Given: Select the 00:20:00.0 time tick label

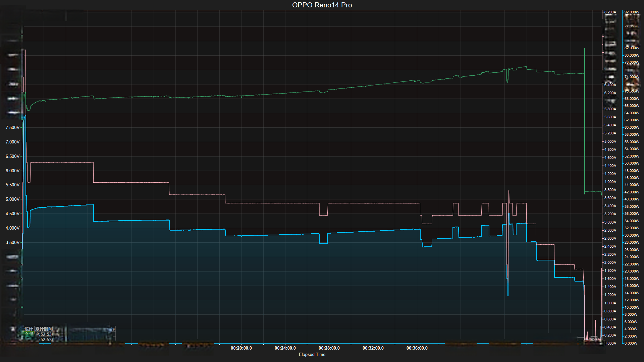Looking at the screenshot, I should [x=241, y=348].
